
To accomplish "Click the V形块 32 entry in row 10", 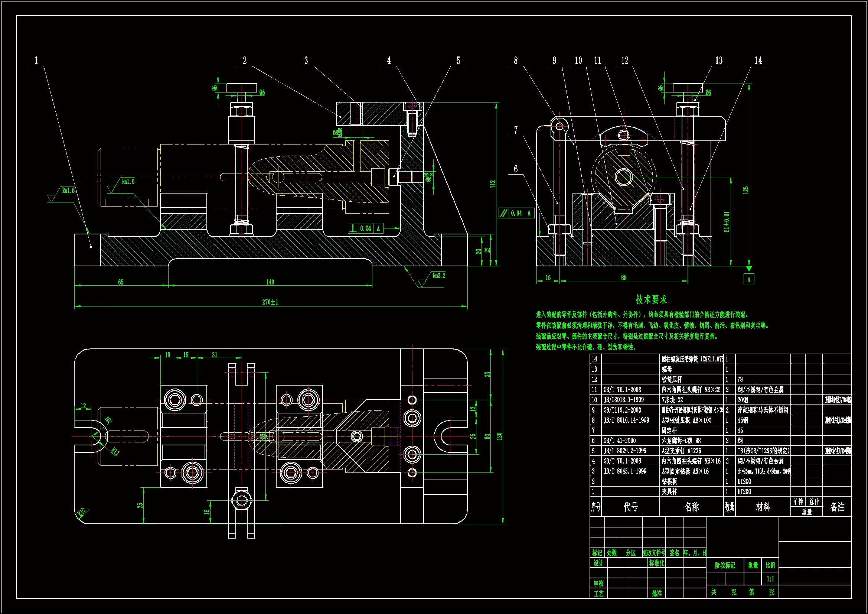I will pos(672,400).
